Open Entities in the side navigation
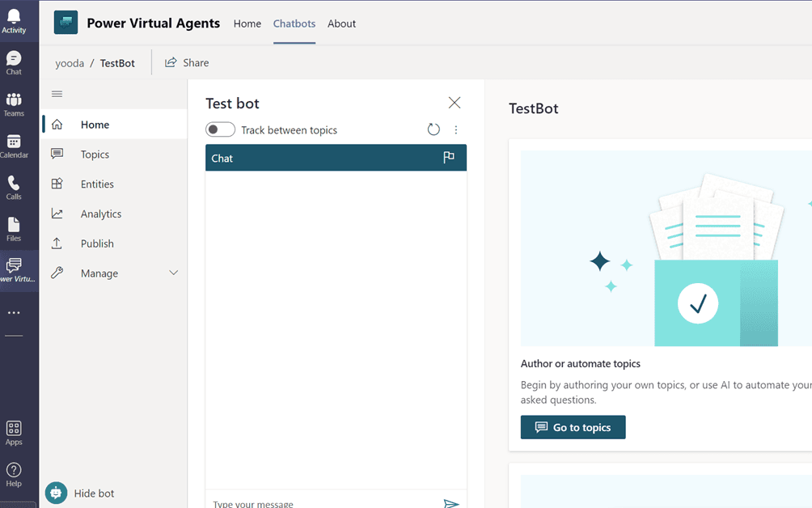The height and width of the screenshot is (508, 812). click(x=115, y=184)
